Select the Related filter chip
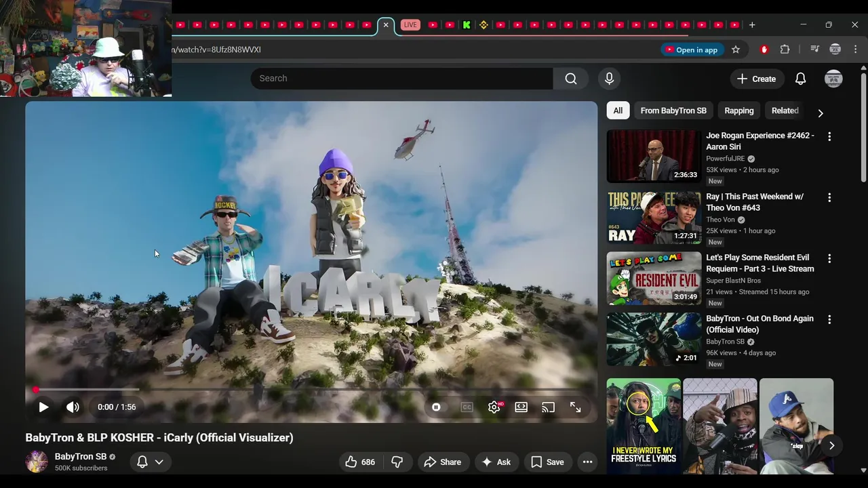Image resolution: width=868 pixels, height=488 pixels. pyautogui.click(x=785, y=110)
